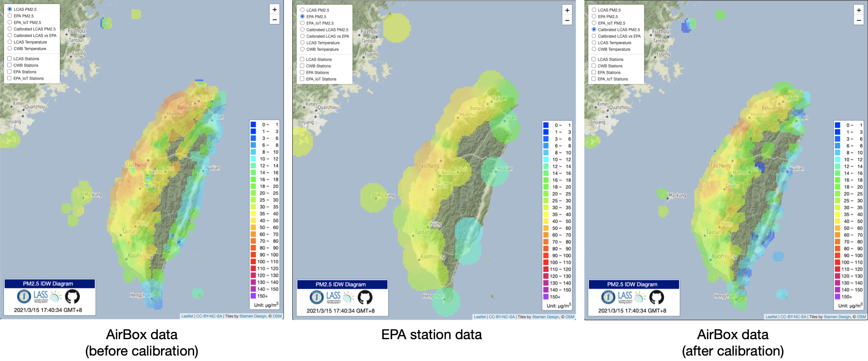Enable EPA Stations checkbox in middle map
This screenshot has height=361, width=868.
pos(302,72)
